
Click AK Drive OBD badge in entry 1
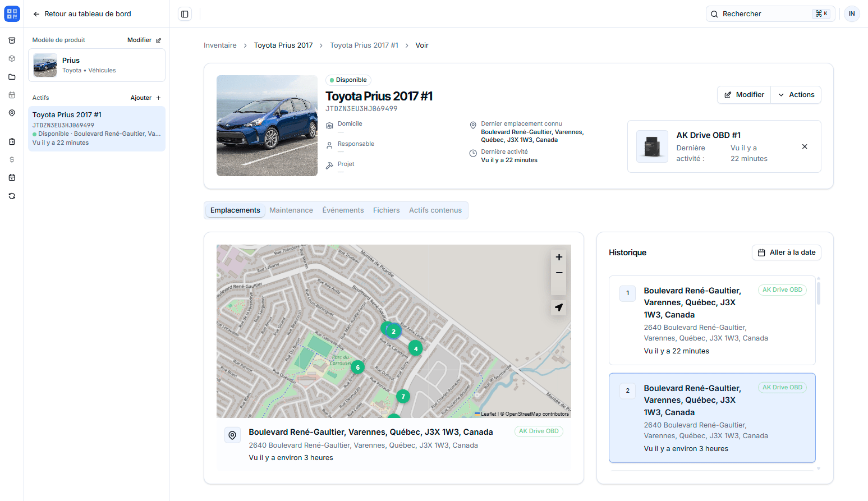pyautogui.click(x=782, y=290)
